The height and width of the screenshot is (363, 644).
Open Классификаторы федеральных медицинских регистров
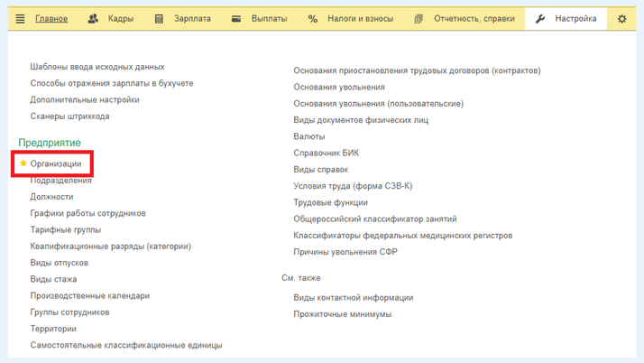(x=403, y=236)
